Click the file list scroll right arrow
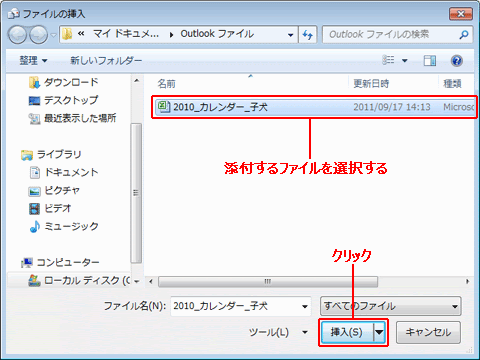 467,282
